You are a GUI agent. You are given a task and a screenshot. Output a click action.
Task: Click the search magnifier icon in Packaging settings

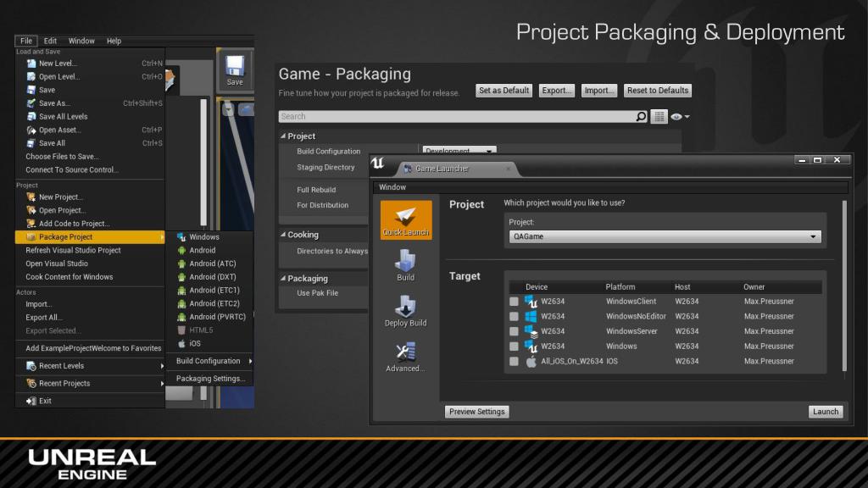coord(641,116)
